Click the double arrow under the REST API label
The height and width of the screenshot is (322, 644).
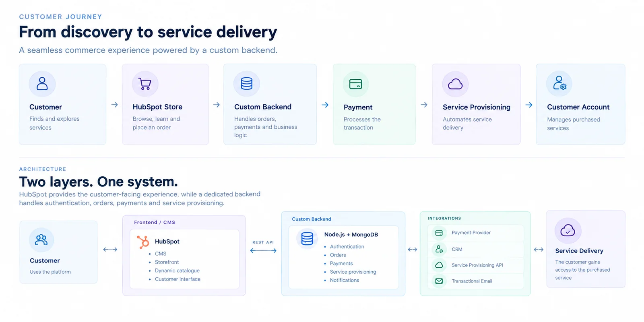pyautogui.click(x=263, y=250)
